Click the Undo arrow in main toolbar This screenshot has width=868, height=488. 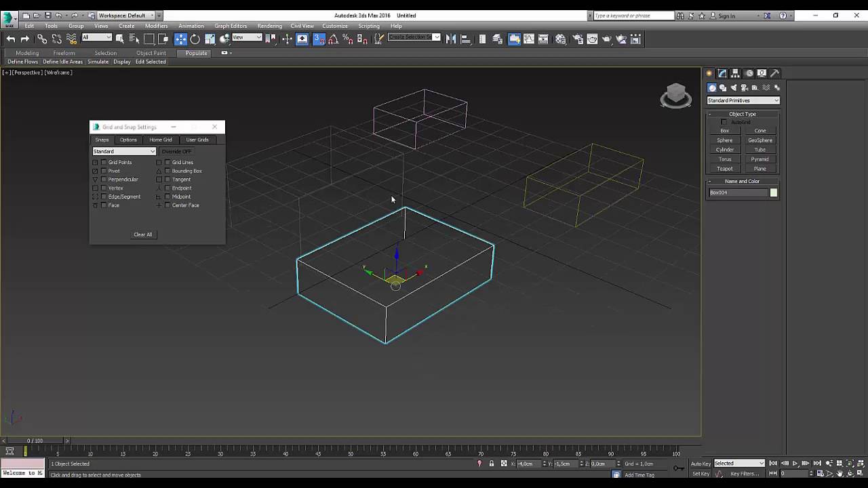pyautogui.click(x=11, y=39)
